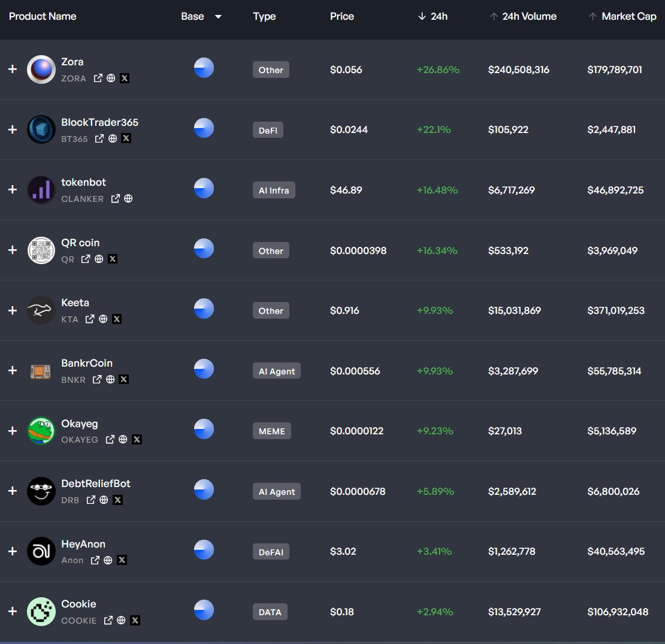Open QR coin external link icon
The width and height of the screenshot is (665, 644).
pos(86,259)
